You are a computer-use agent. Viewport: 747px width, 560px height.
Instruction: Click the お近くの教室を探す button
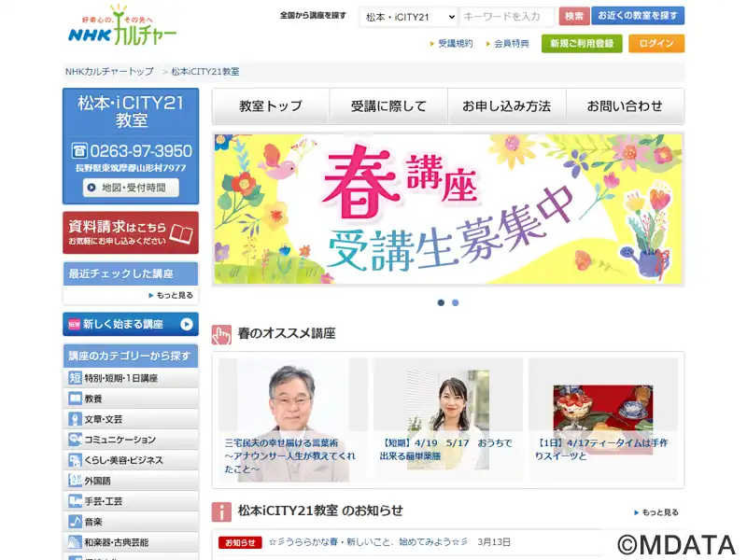click(x=638, y=16)
